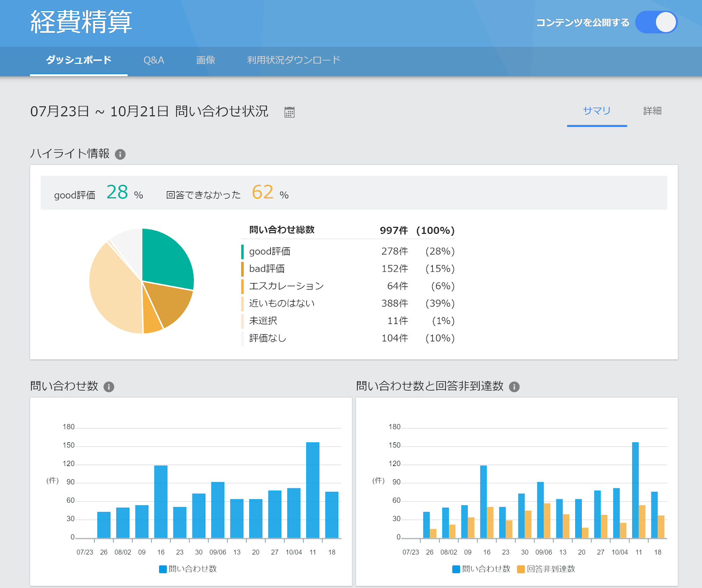
Task: Click the 未選択 row label
Action: 263,321
